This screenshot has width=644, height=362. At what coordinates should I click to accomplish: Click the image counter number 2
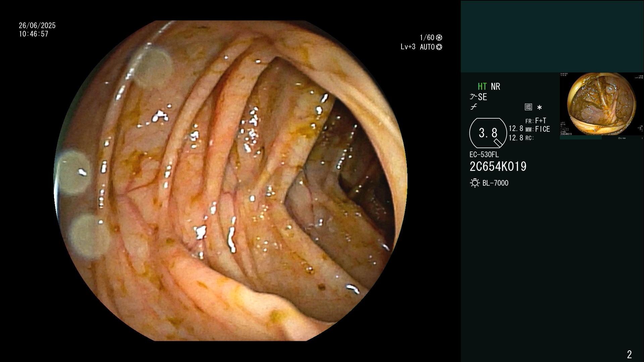(629, 354)
